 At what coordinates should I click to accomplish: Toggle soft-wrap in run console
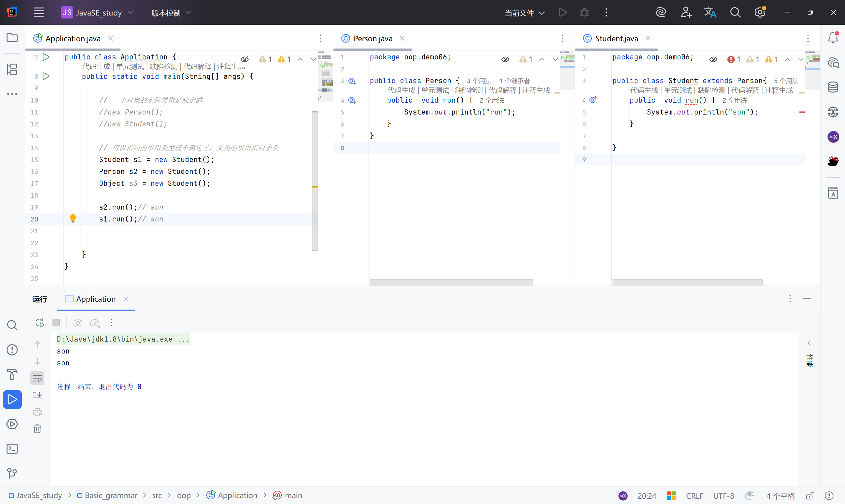pyautogui.click(x=37, y=378)
